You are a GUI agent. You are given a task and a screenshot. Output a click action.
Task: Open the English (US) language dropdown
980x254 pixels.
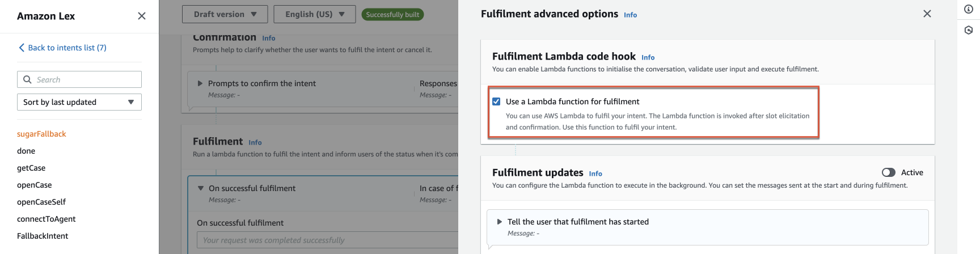(315, 14)
